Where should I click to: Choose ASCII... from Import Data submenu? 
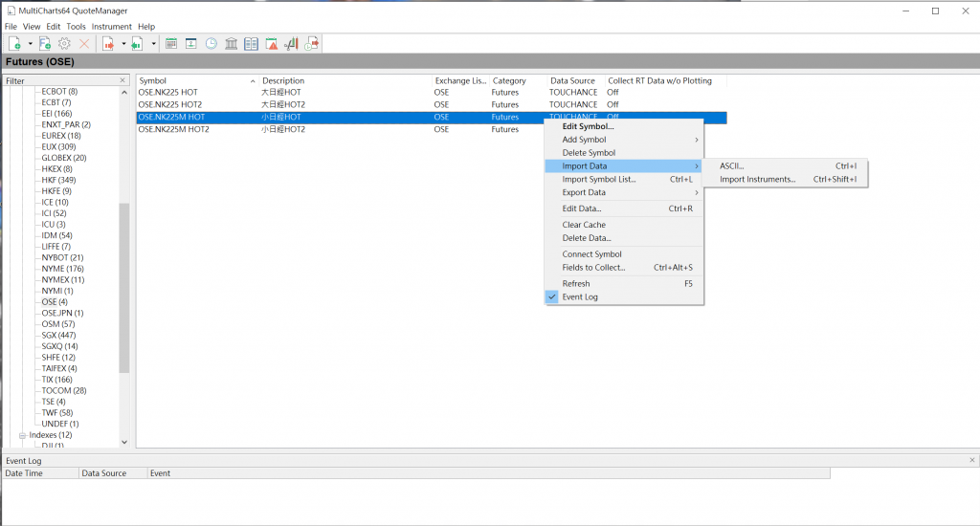(x=785, y=165)
